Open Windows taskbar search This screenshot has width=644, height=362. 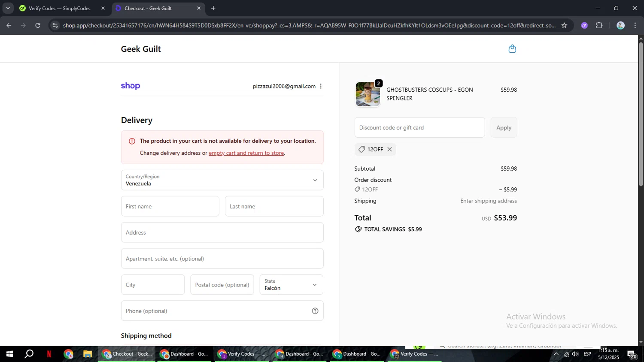click(x=29, y=354)
